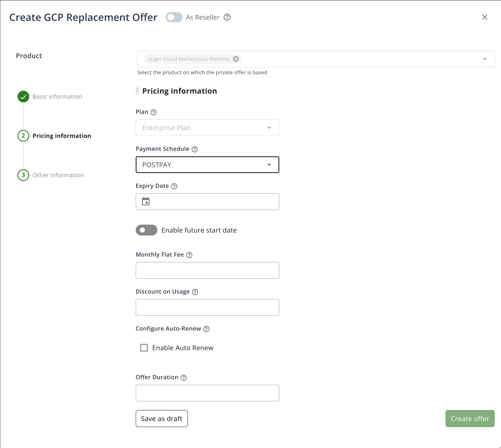This screenshot has width=501, height=448.
Task: Open the Monthly Flat Fee help tooltip
Action: coord(189,255)
